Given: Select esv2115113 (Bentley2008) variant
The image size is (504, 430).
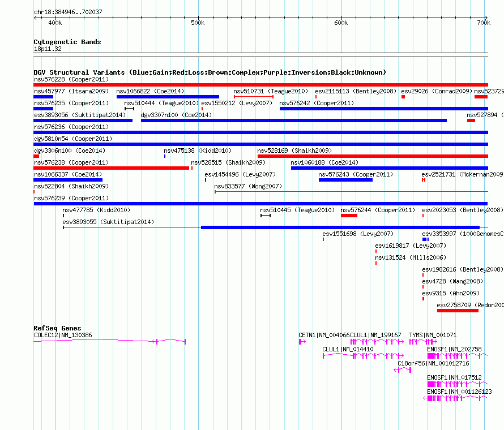Looking at the screenshot, I should click(316, 97).
